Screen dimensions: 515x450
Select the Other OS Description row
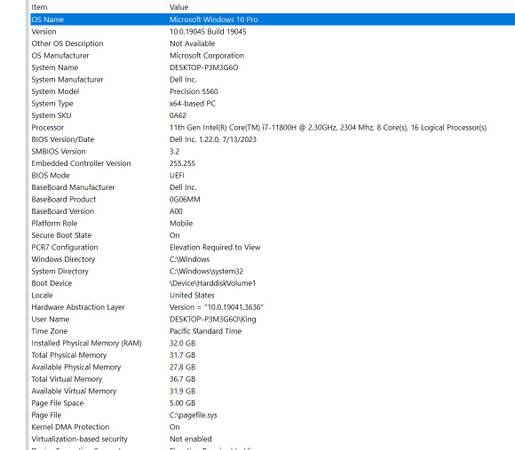tap(272, 44)
